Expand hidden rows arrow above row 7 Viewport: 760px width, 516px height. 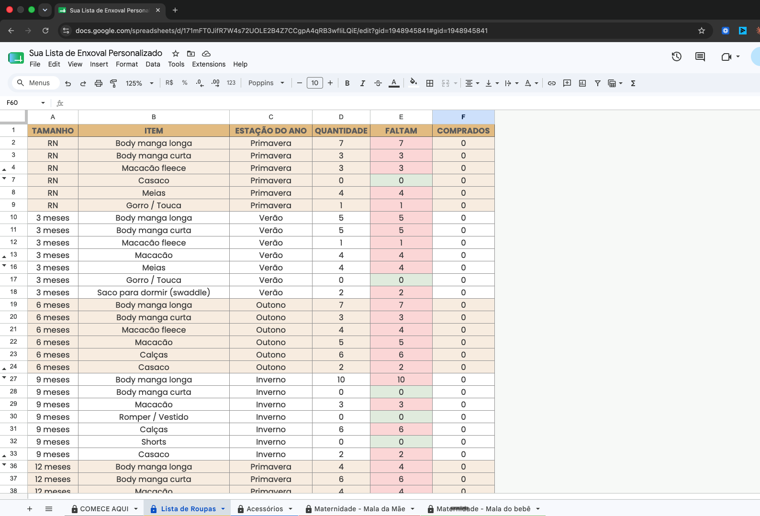tap(4, 179)
